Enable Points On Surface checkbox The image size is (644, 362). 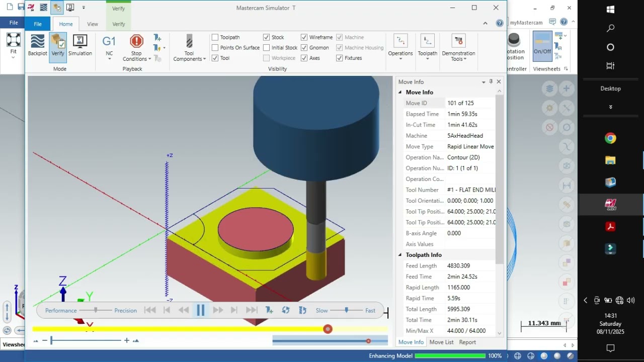[215, 48]
